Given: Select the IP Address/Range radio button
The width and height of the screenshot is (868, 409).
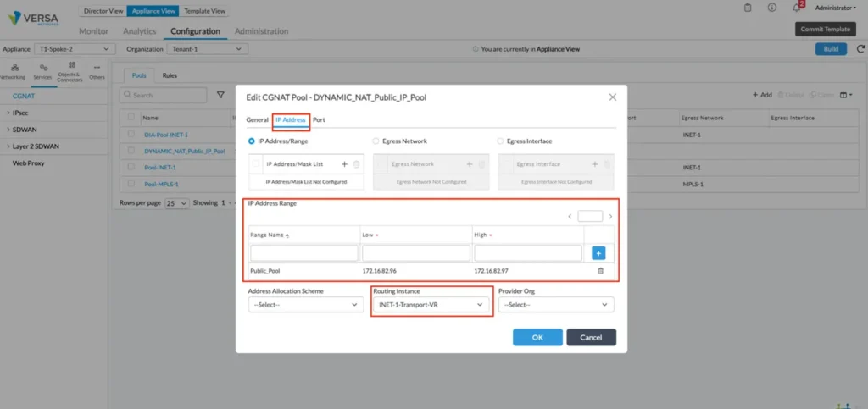Looking at the screenshot, I should click(x=252, y=141).
